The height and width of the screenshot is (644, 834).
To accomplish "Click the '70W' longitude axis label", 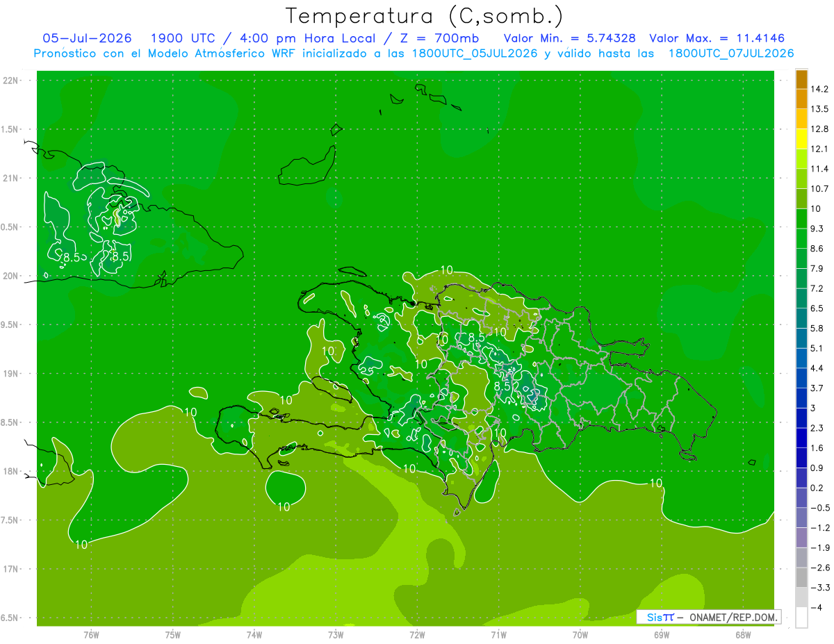I will coord(580,635).
